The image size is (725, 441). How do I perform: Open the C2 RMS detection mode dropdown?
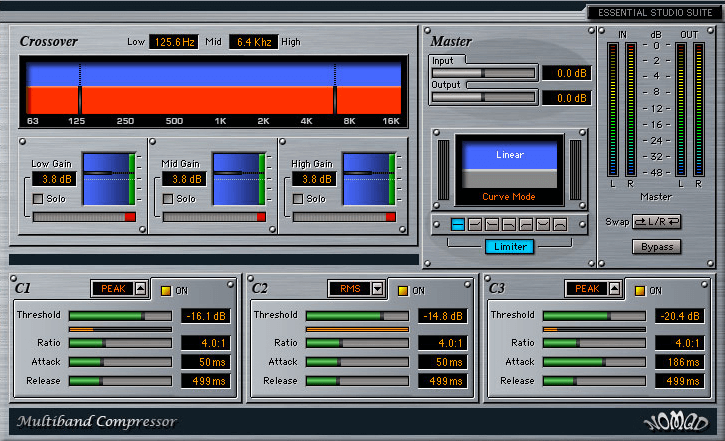coord(377,289)
